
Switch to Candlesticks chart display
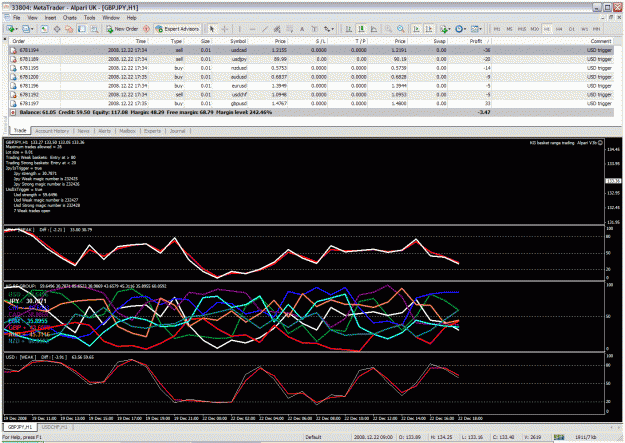coord(361,29)
